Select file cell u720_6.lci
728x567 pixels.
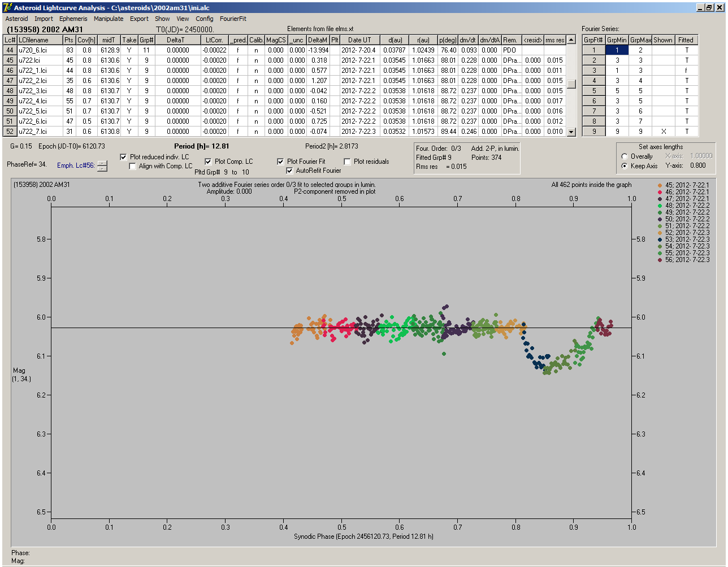pyautogui.click(x=40, y=50)
